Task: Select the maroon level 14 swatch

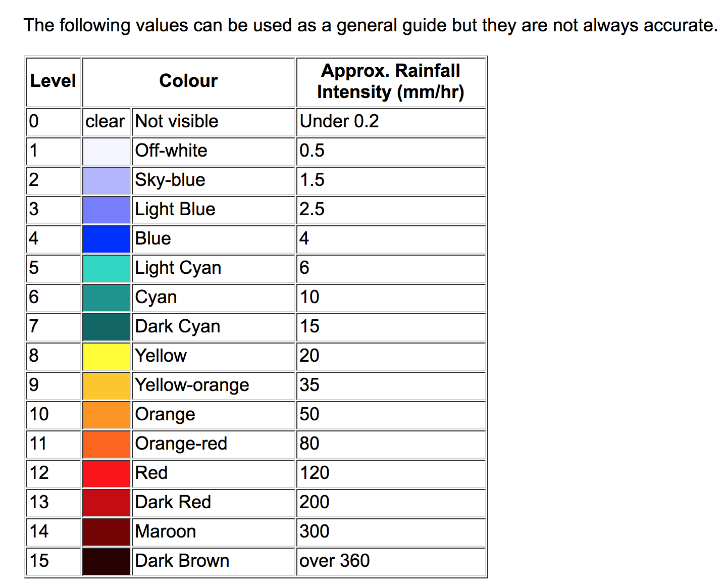Action: tap(107, 532)
